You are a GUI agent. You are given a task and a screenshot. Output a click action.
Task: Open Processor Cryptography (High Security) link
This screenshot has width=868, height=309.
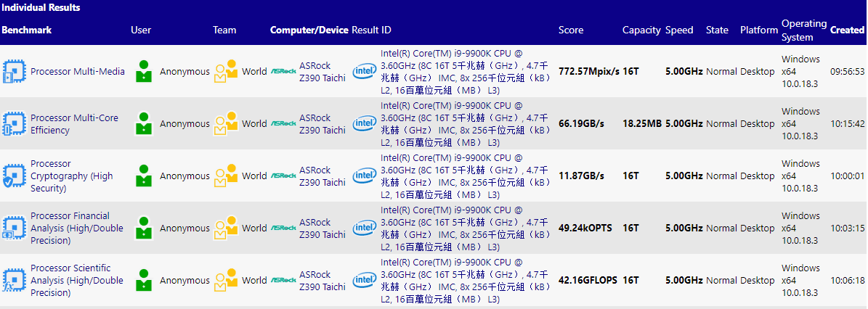[x=71, y=176]
